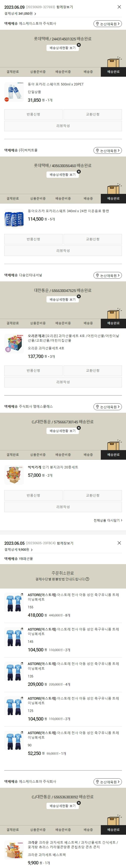The height and width of the screenshot is (868, 126).
Task: Open 논산애육원 location for 염에스클래스 shipment
Action: click(108, 407)
